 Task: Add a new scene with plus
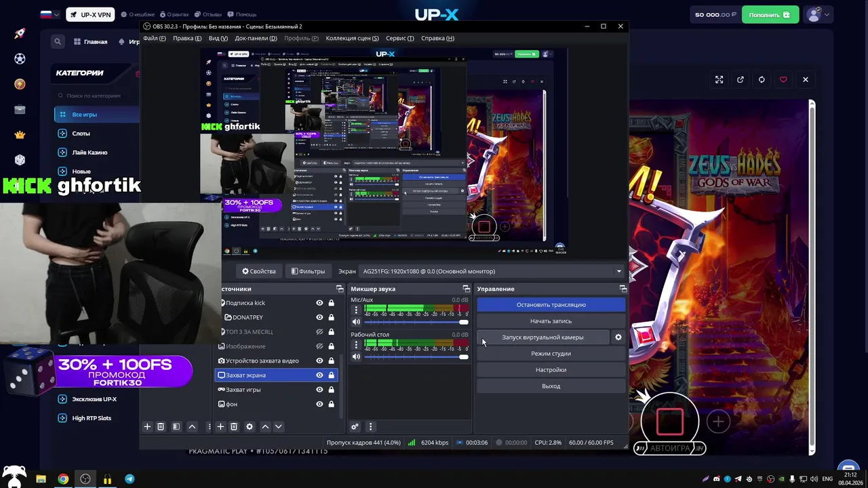(x=147, y=426)
